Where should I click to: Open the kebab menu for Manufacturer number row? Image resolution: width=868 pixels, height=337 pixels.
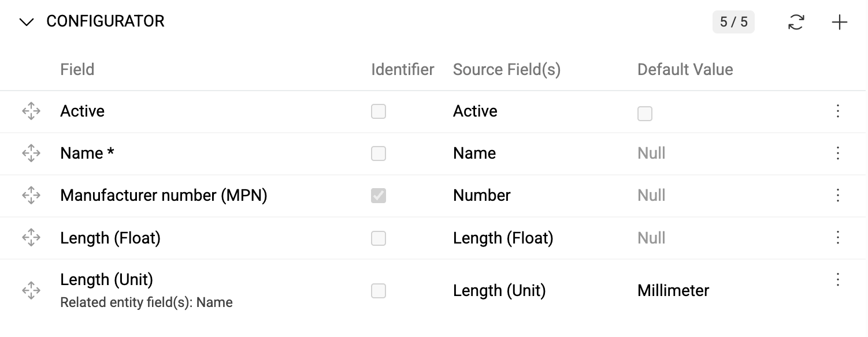(x=837, y=196)
